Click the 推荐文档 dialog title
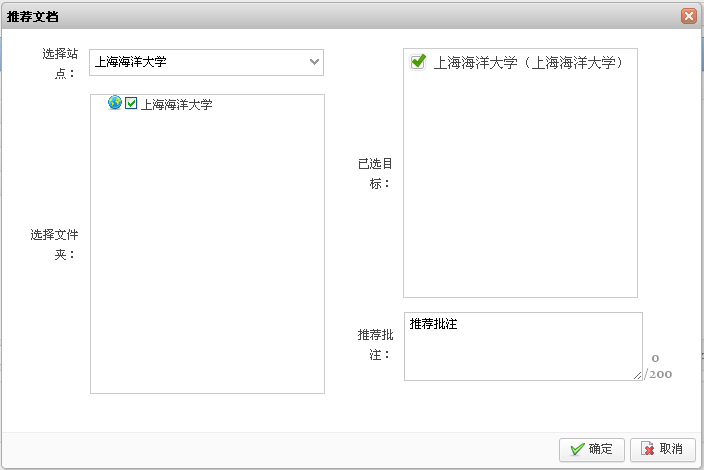The image size is (704, 470). click(x=32, y=16)
